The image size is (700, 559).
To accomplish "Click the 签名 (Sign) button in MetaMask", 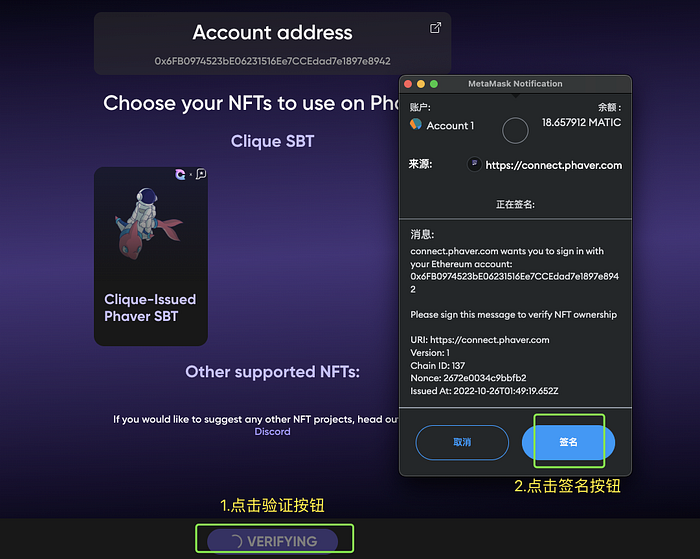I will tap(568, 442).
